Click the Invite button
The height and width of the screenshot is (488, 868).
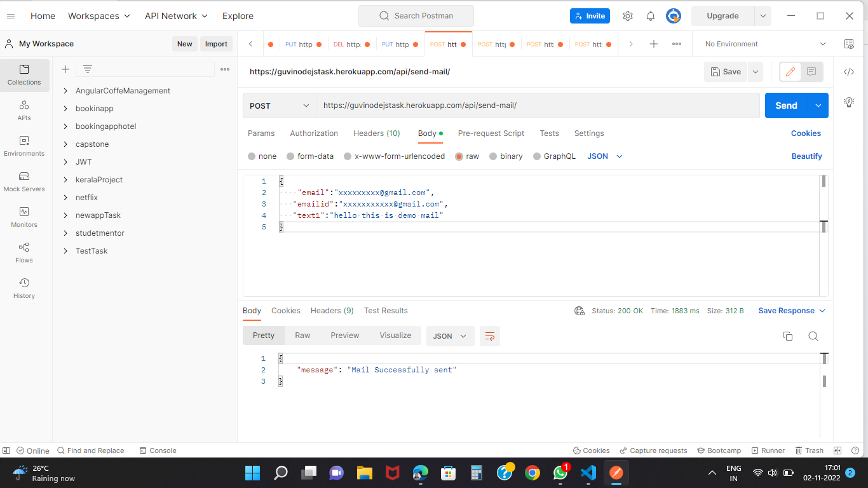[x=590, y=16]
